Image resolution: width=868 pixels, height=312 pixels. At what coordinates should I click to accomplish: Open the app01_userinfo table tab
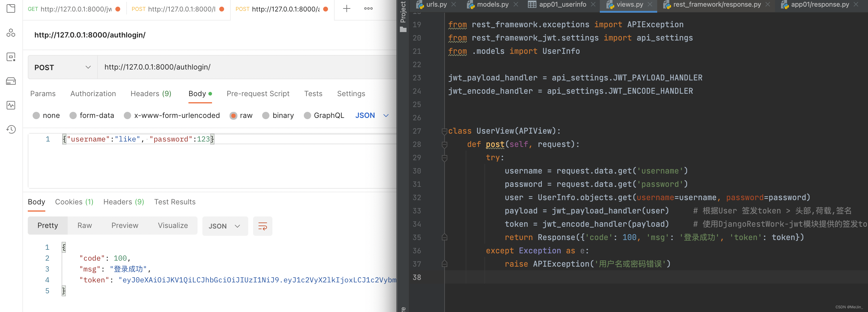click(x=562, y=5)
